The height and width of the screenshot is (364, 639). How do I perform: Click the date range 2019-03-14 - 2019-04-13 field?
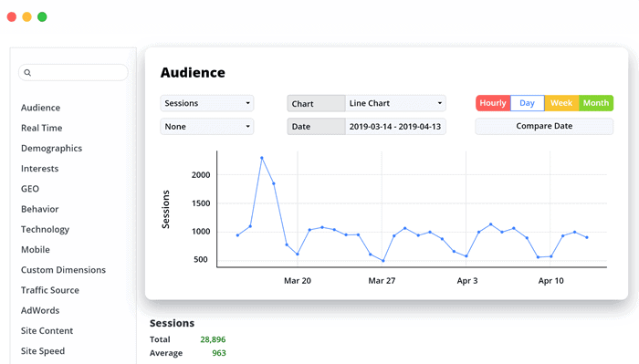pos(395,126)
